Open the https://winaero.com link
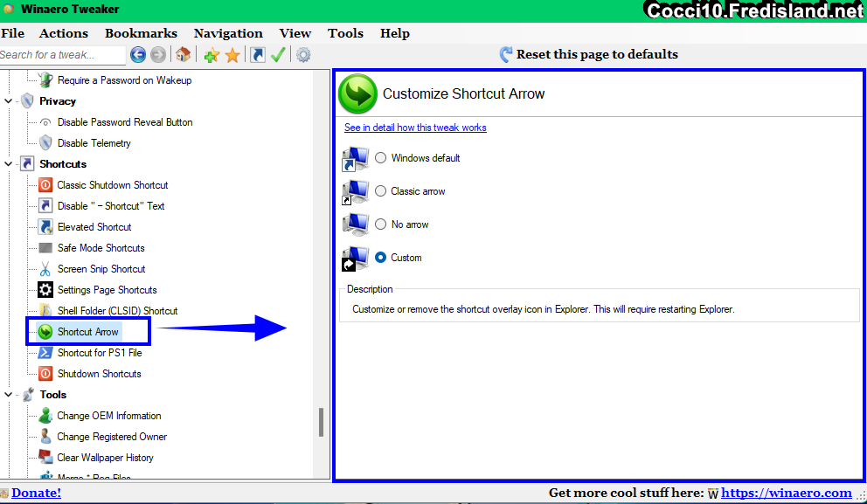 [787, 493]
